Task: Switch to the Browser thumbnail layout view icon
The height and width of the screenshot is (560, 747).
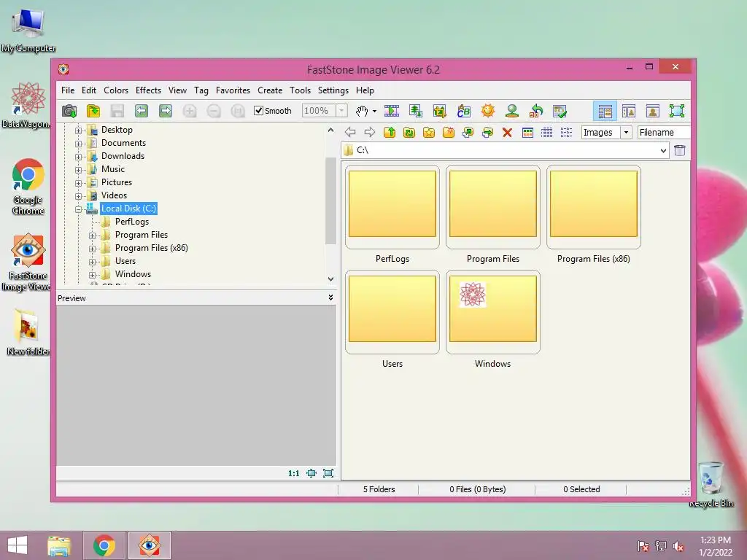Action: coord(605,112)
